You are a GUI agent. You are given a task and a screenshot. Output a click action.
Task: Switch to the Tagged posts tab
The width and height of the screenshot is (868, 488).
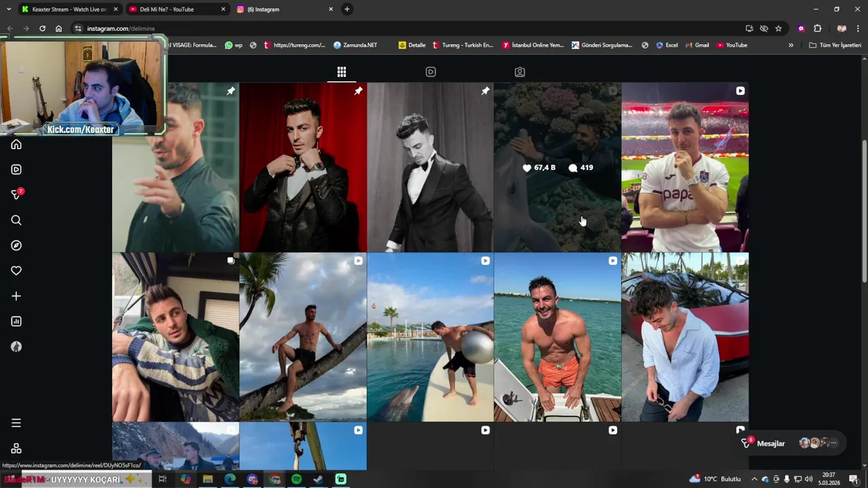(x=519, y=72)
